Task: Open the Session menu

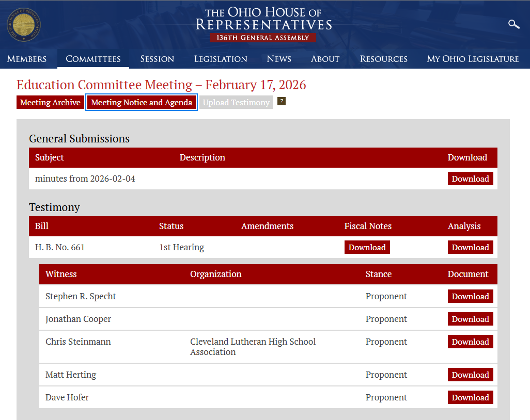Action: coord(157,59)
